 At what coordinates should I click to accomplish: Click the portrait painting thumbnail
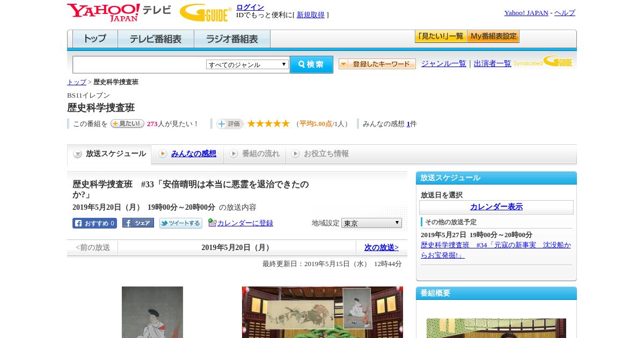pos(152,312)
